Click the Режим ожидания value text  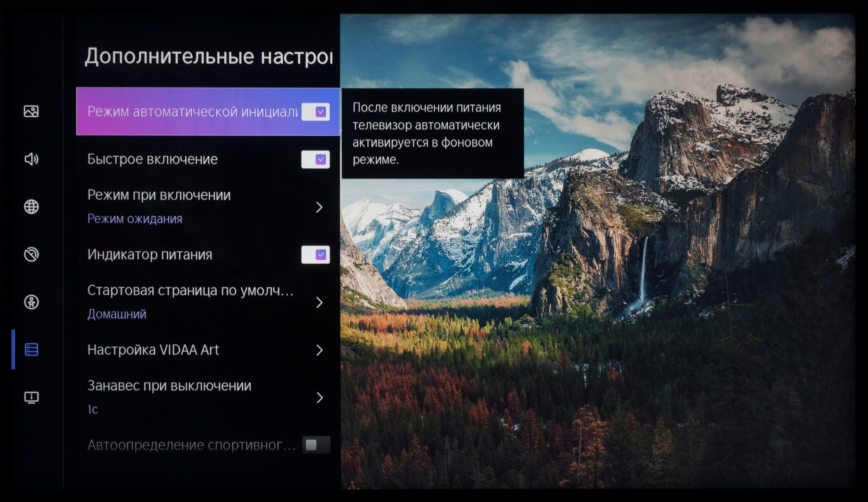135,219
